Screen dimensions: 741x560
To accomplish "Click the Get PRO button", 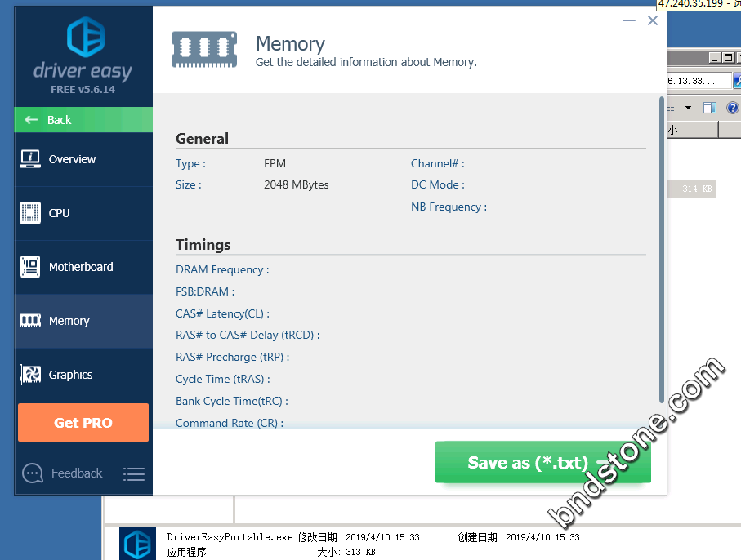I will point(83,423).
